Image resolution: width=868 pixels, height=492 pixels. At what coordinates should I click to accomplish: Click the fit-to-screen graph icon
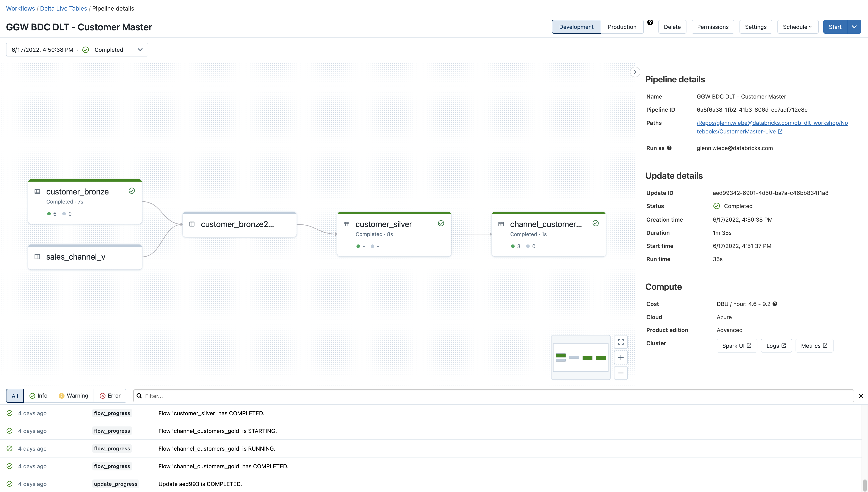click(x=621, y=342)
